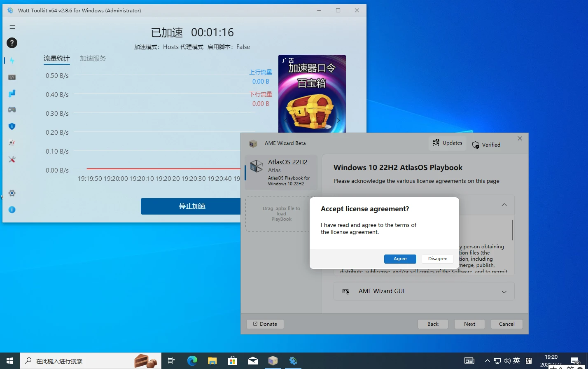This screenshot has width=588, height=369.
Task: Switch to 加速服务 tab
Action: click(x=93, y=58)
